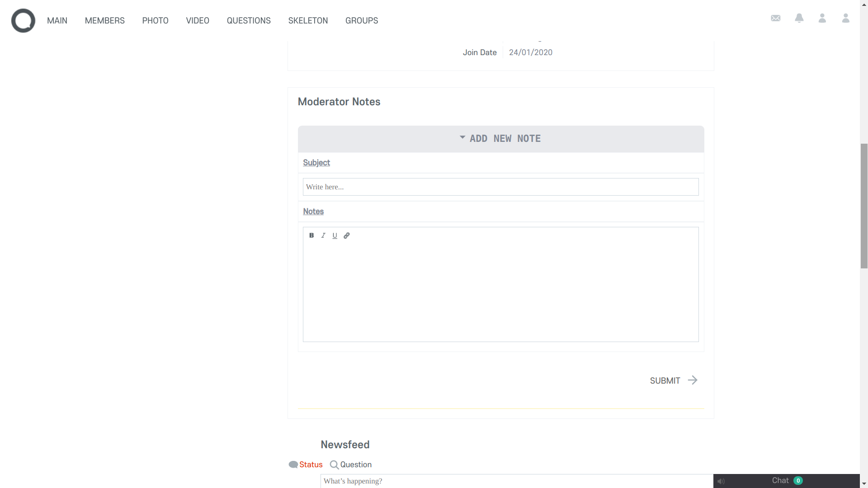Go to the Main menu item
The image size is (868, 488).
click(57, 21)
